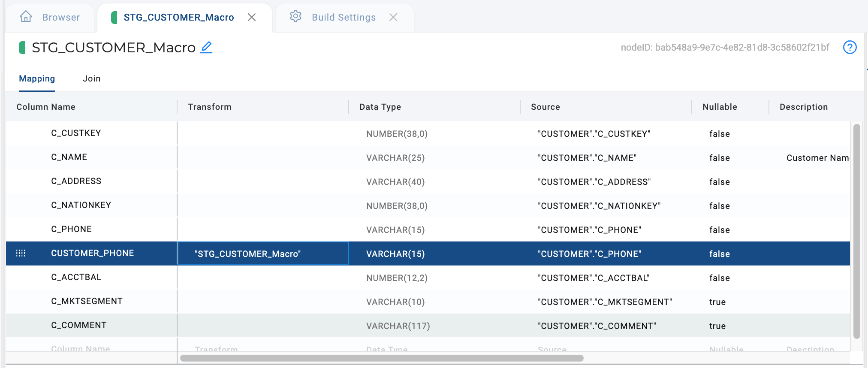
Task: Click the vertical scrollbar of the mapping grid
Action: click(856, 232)
